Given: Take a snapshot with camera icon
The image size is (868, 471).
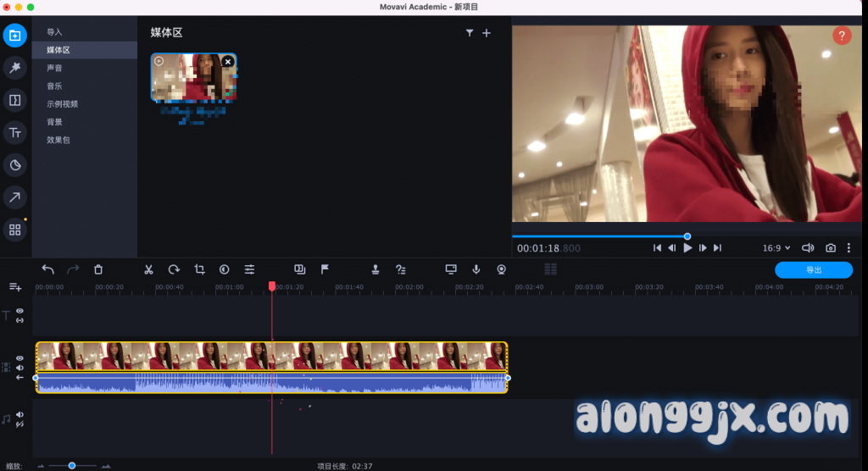Looking at the screenshot, I should point(831,248).
